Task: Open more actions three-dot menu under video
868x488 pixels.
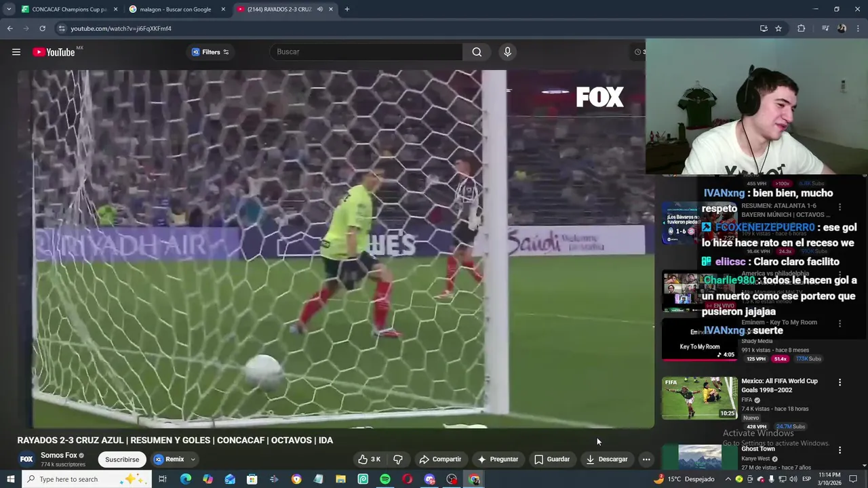Action: pyautogui.click(x=646, y=460)
